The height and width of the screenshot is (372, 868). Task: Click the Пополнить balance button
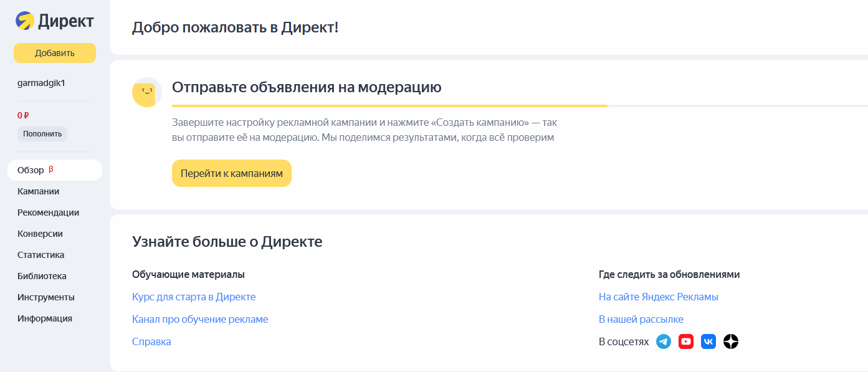[42, 134]
